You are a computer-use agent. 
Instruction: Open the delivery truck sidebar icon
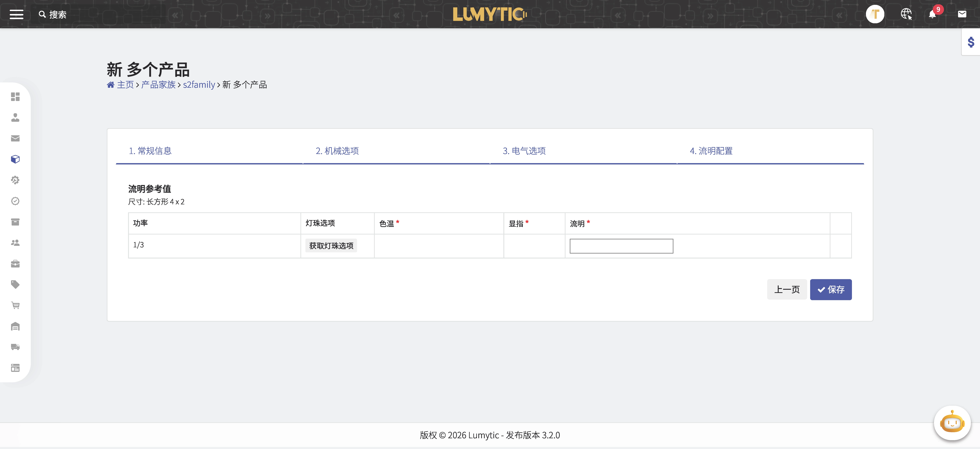[x=15, y=347]
